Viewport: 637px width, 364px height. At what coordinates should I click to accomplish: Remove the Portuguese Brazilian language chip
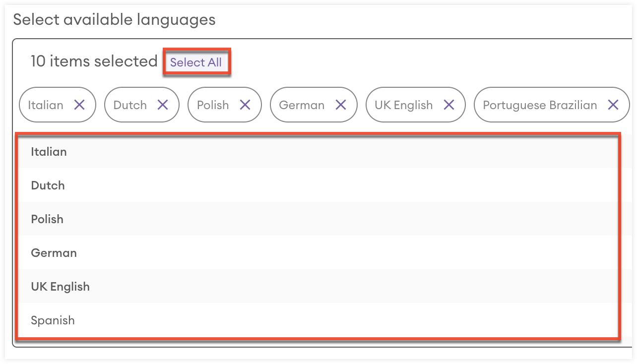pyautogui.click(x=613, y=105)
